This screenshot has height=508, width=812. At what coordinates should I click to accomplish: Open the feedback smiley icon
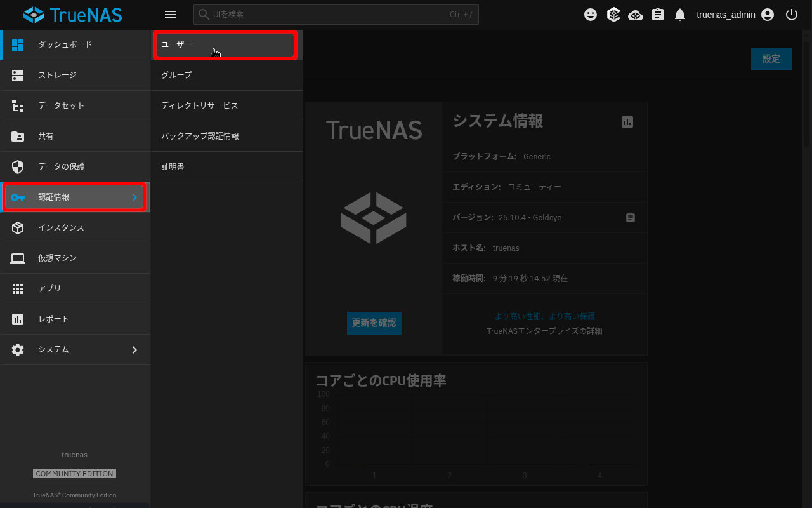pos(591,15)
